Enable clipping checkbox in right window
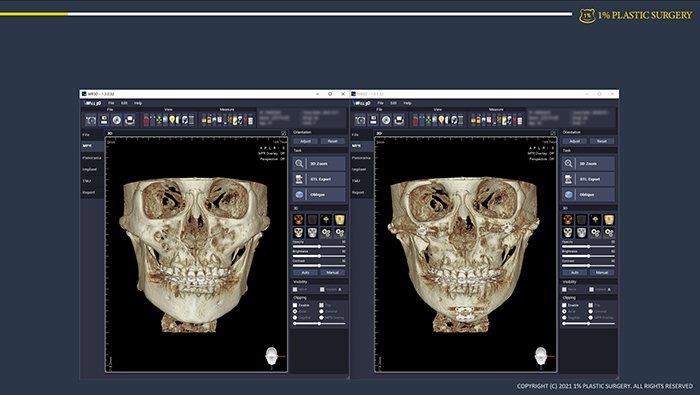The width and height of the screenshot is (700, 395). point(564,305)
